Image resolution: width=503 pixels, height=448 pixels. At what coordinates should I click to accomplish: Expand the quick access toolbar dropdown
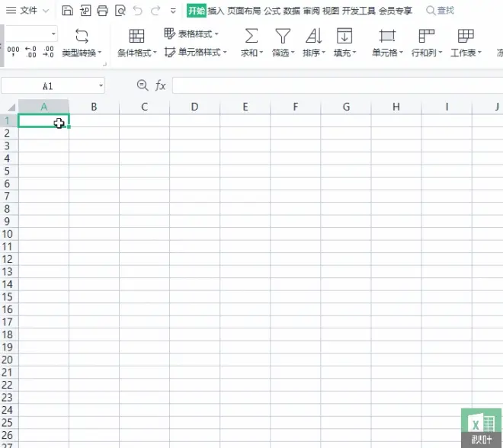point(173,11)
